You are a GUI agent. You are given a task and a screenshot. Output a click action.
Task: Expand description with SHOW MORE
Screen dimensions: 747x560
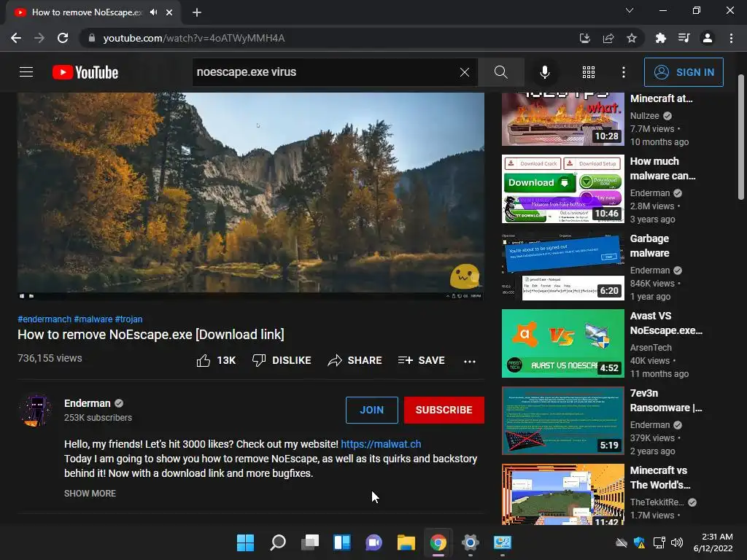click(x=90, y=494)
